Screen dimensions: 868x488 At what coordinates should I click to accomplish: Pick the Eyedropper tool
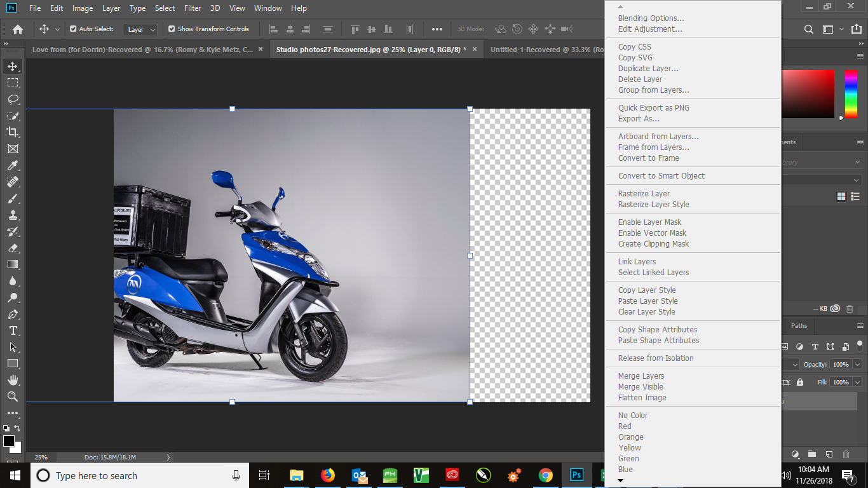click(x=13, y=165)
